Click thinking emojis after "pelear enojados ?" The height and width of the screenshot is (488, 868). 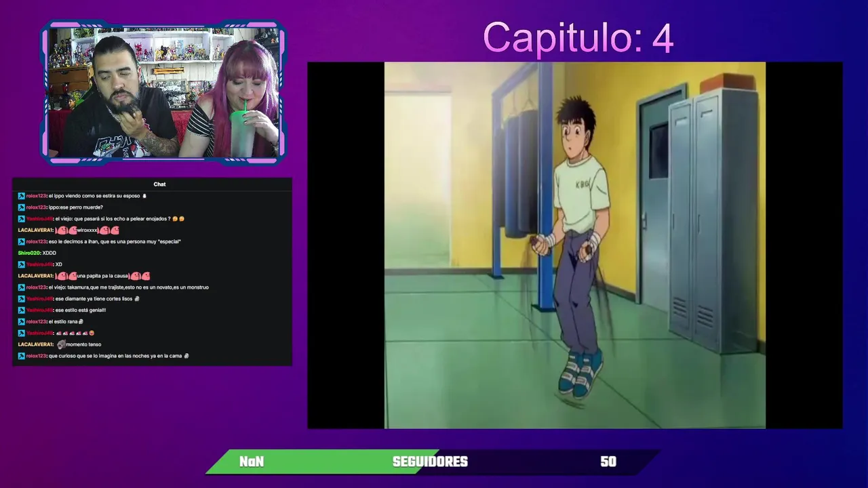[x=178, y=219]
